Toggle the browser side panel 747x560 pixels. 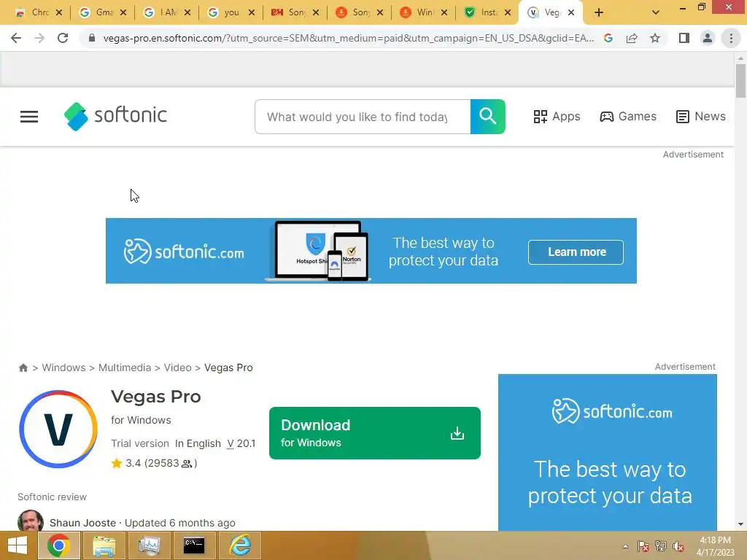[x=684, y=38]
